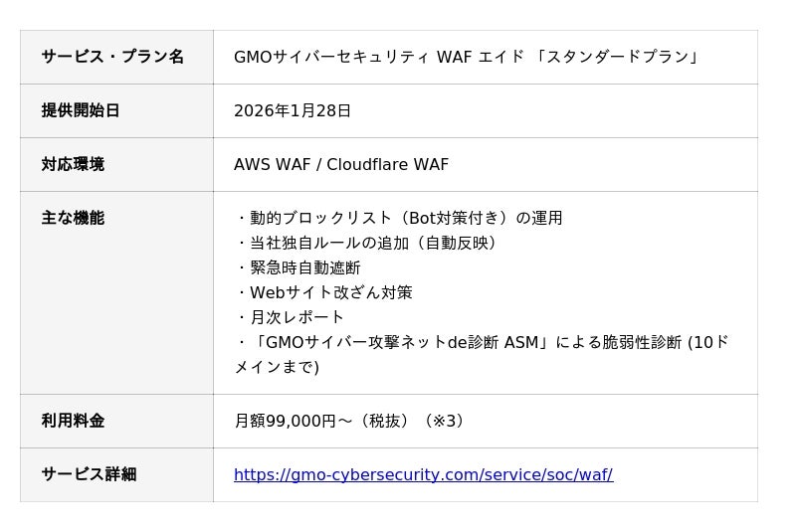The width and height of the screenshot is (796, 532).
Task: Click the AWS WAF text
Action: click(272, 164)
